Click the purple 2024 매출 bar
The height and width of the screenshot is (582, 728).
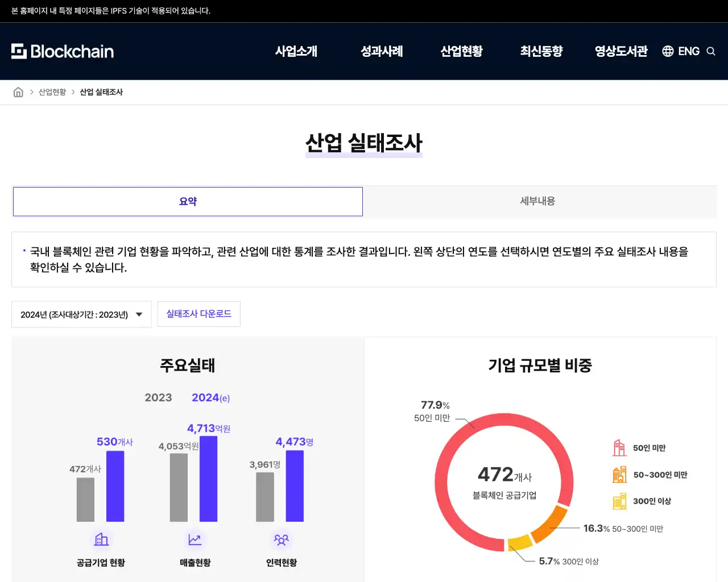click(208, 479)
